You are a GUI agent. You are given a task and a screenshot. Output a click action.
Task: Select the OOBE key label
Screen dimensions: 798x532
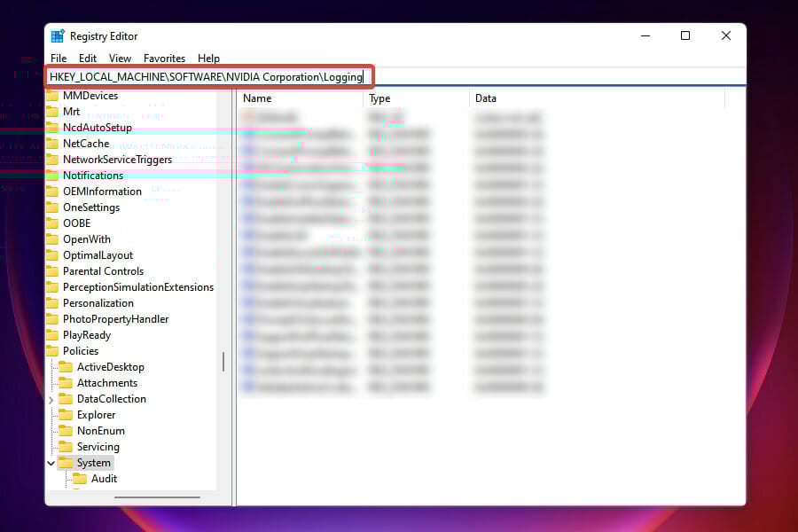pos(77,223)
